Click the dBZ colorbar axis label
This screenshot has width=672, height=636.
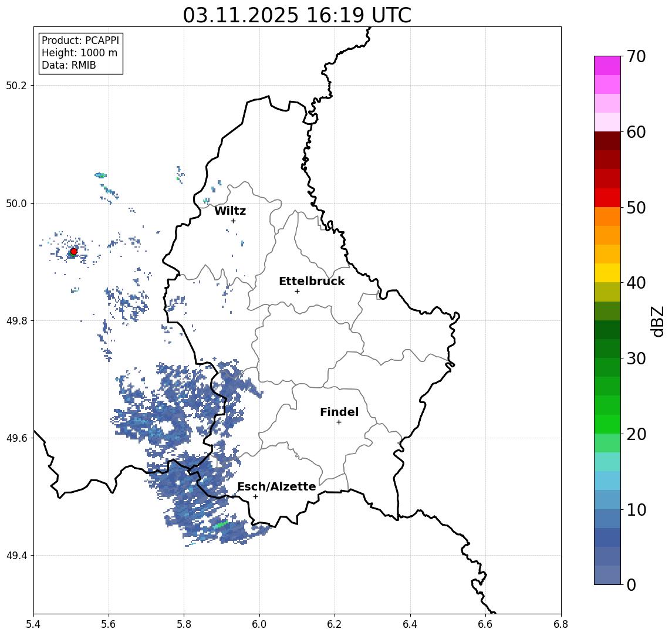click(x=657, y=322)
